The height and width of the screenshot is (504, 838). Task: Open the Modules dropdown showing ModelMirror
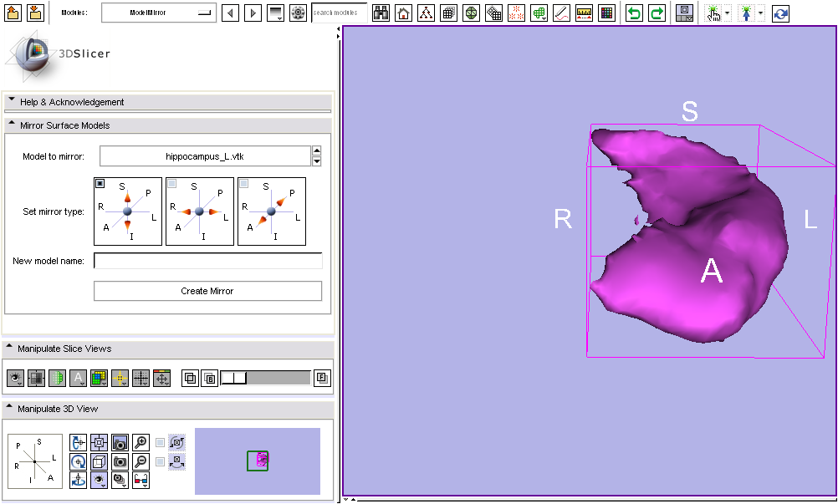(158, 13)
